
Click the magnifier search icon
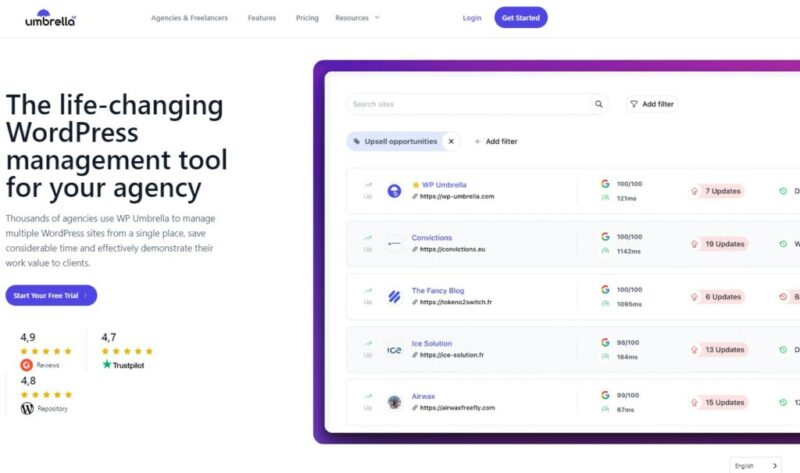598,104
